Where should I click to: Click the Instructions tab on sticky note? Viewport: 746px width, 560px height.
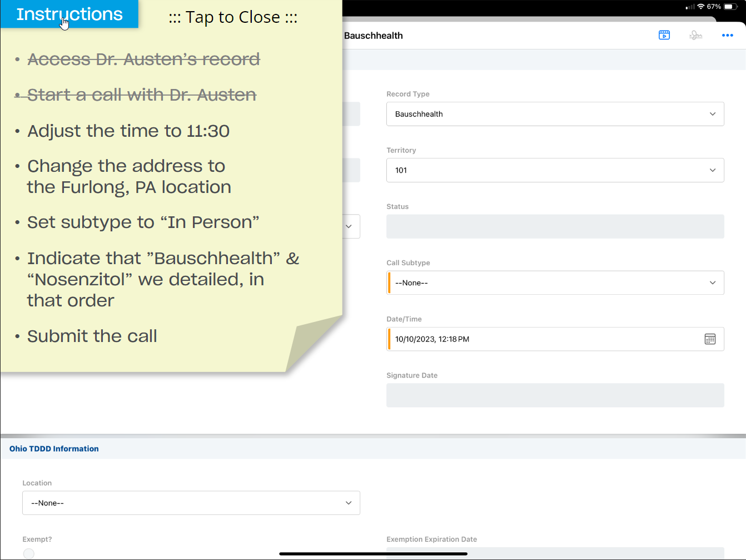tap(69, 14)
